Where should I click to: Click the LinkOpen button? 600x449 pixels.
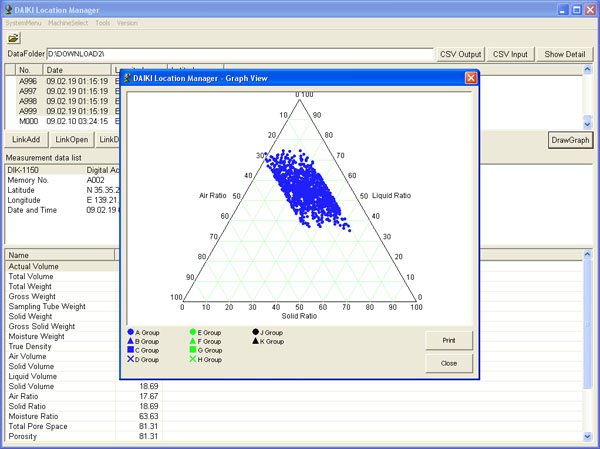point(72,139)
